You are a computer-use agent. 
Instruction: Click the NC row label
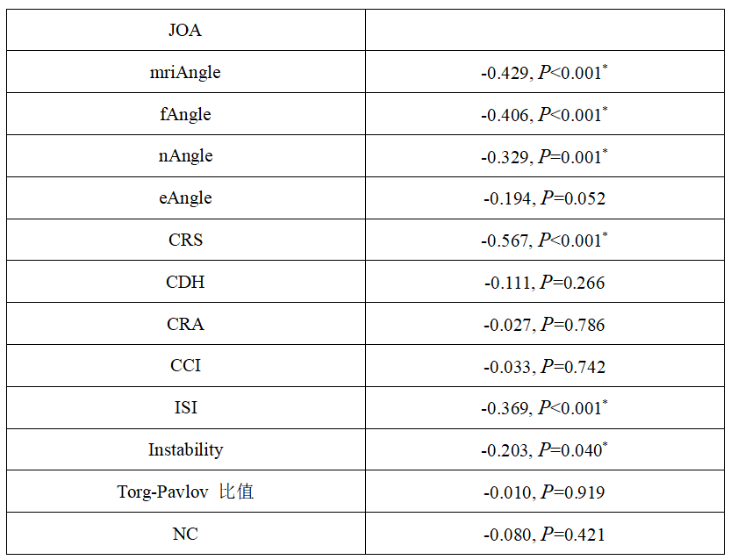[185, 534]
